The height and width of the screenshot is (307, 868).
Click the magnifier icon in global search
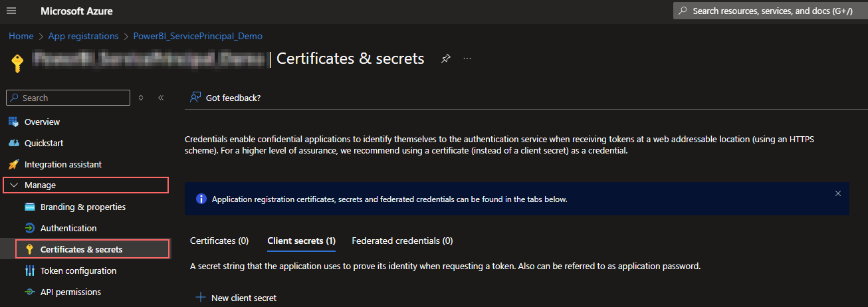tap(683, 11)
